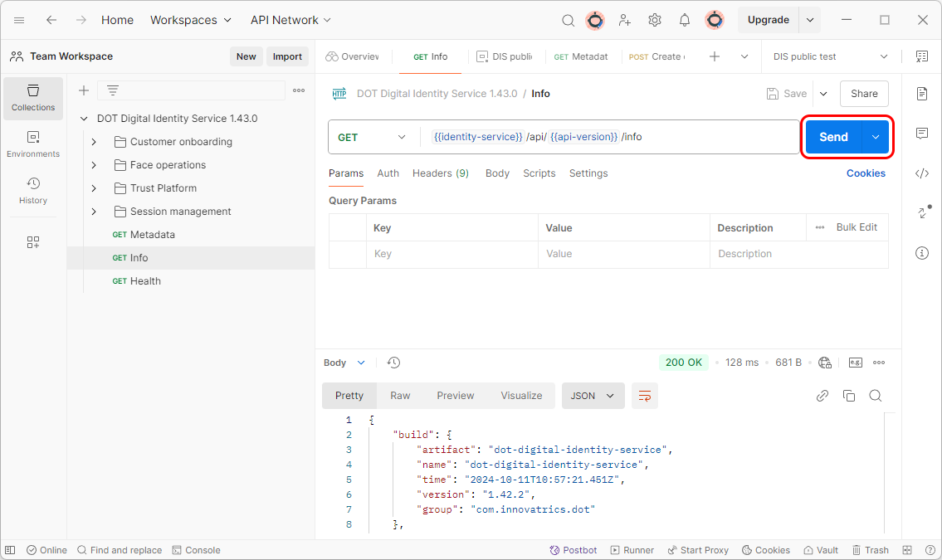Open the Upgrade dropdown arrow
This screenshot has width=942, height=560.
pyautogui.click(x=810, y=20)
